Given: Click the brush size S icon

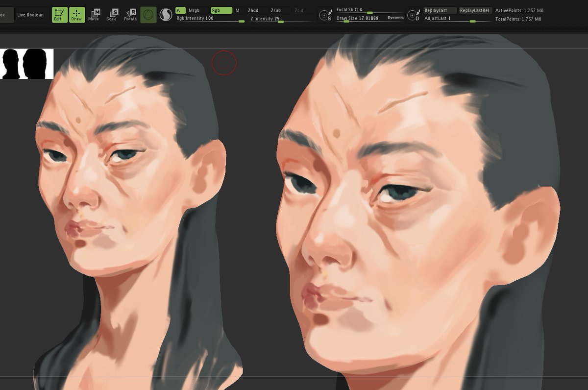Looking at the screenshot, I should point(324,15).
